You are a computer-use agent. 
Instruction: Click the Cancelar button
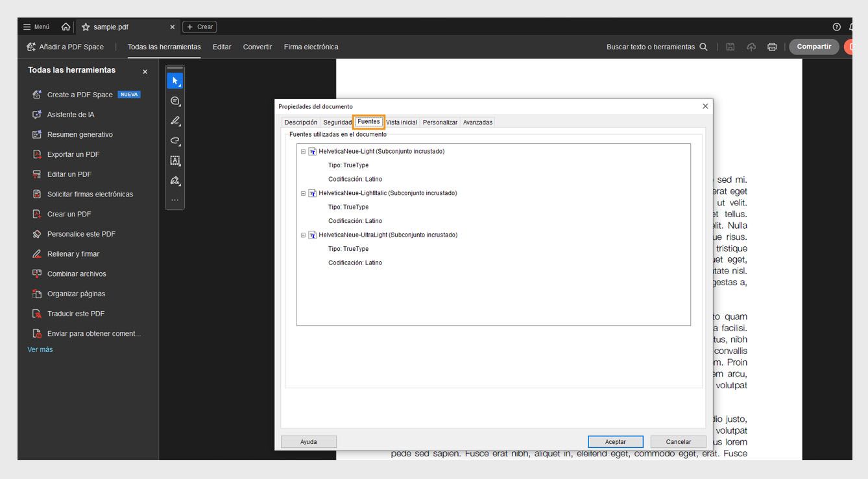coord(679,442)
